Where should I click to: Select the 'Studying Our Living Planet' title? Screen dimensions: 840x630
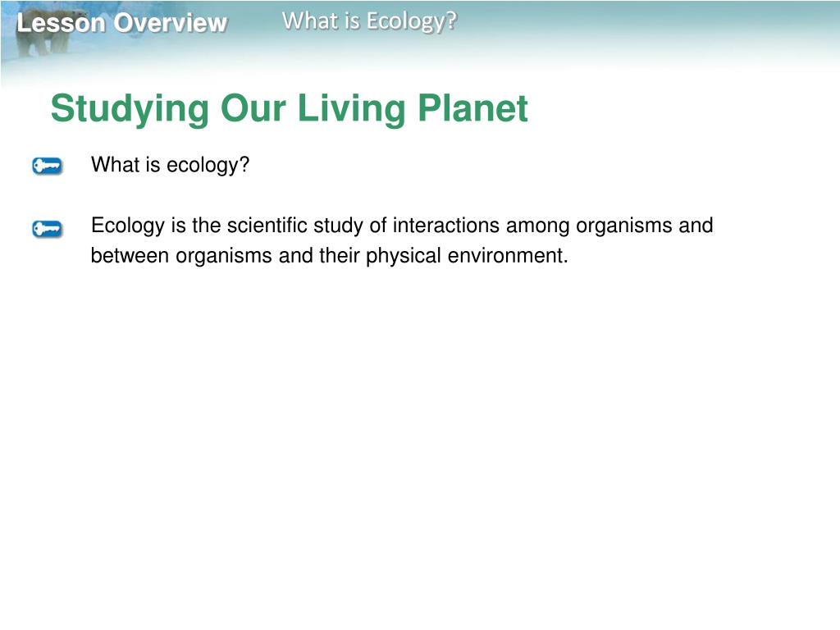290,109
